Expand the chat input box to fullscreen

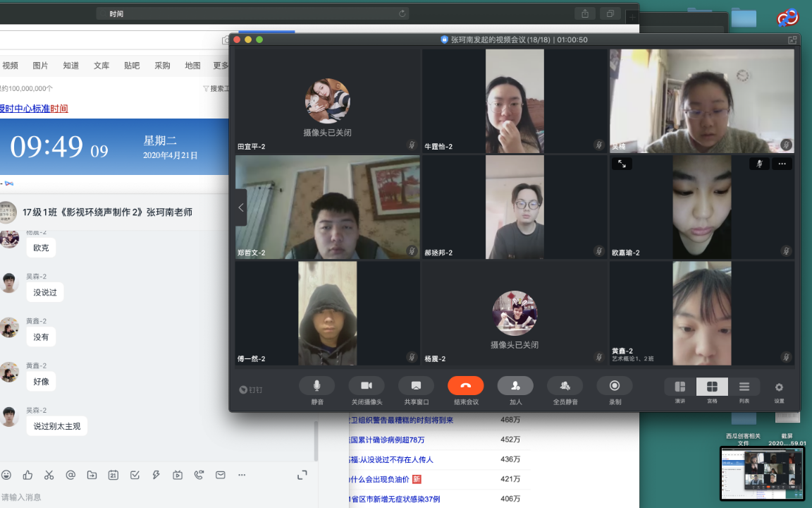point(302,476)
